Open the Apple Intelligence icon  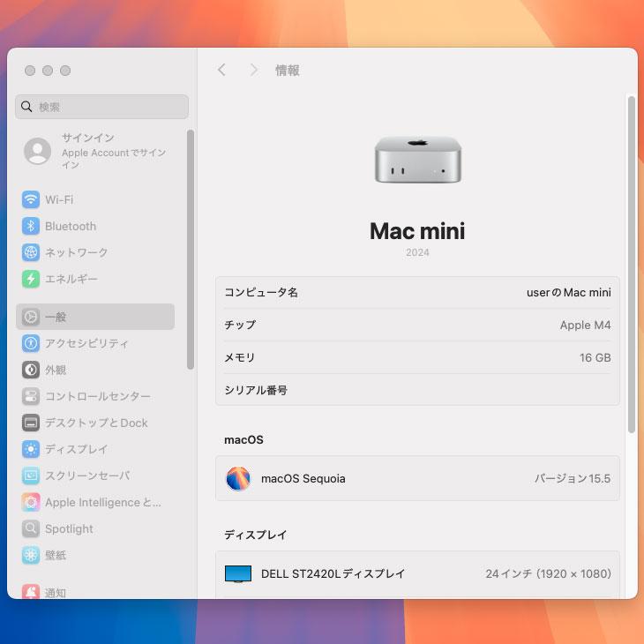pyautogui.click(x=31, y=502)
